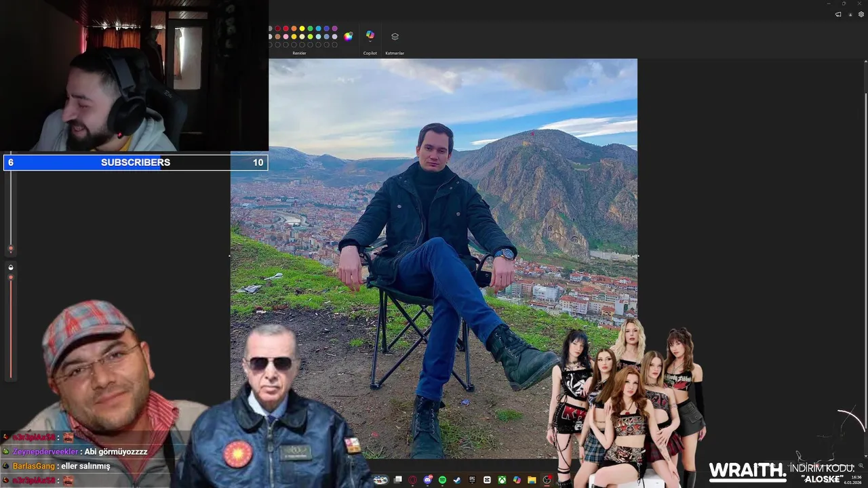Screen dimensions: 868x488
Task: Pick the indigo color swatch
Action: [x=326, y=28]
